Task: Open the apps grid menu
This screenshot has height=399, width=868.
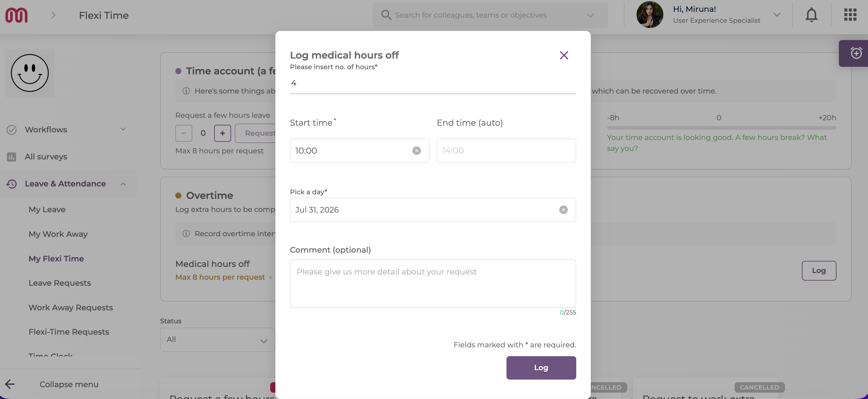Action: [850, 15]
